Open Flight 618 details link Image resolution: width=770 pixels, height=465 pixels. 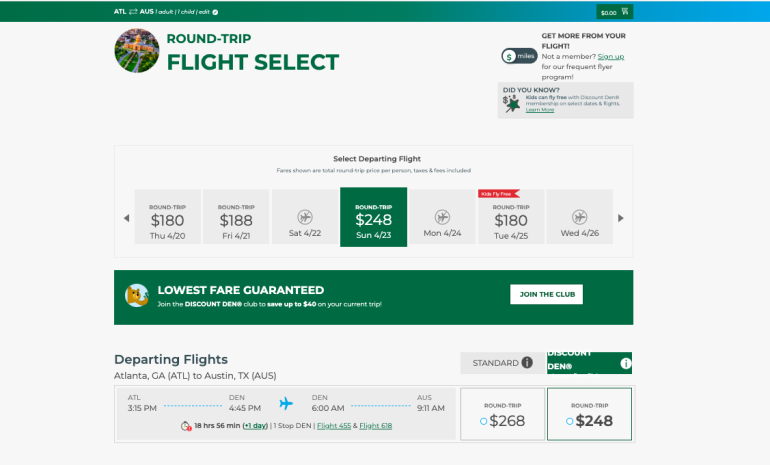(376, 426)
